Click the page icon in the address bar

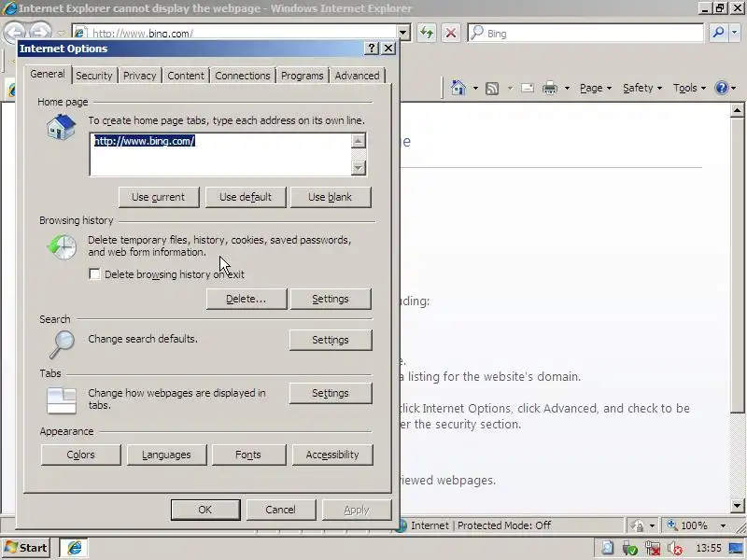point(79,33)
